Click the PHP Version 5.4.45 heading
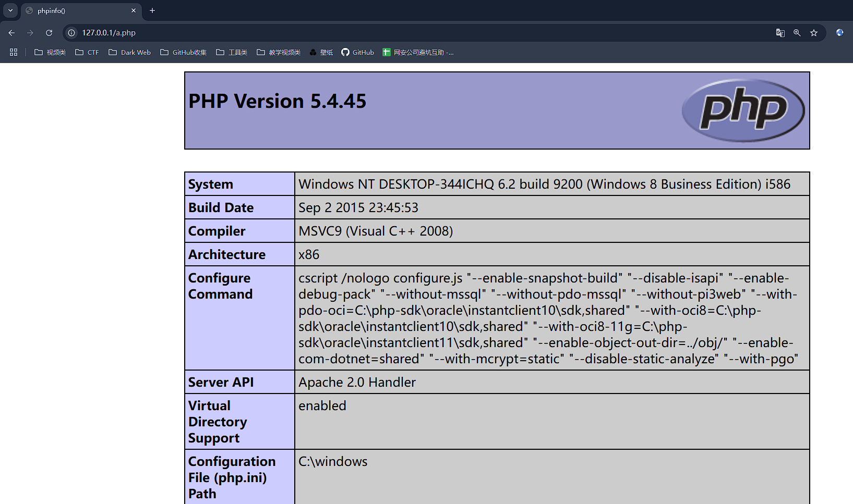 tap(278, 101)
